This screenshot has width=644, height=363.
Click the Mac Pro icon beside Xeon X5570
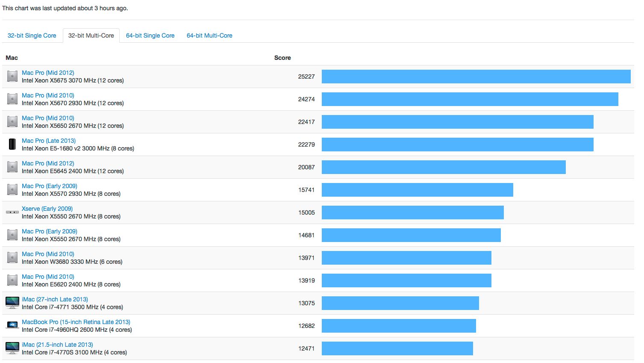pos(12,190)
